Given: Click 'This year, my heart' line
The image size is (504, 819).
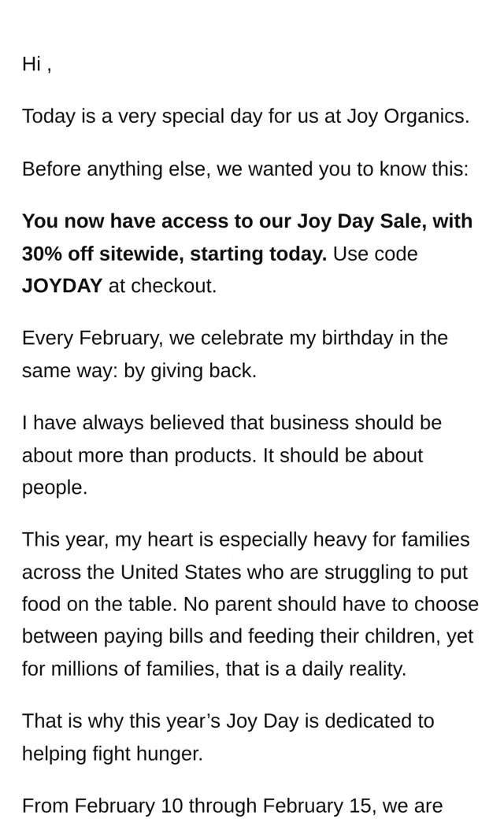Looking at the screenshot, I should (x=246, y=540).
